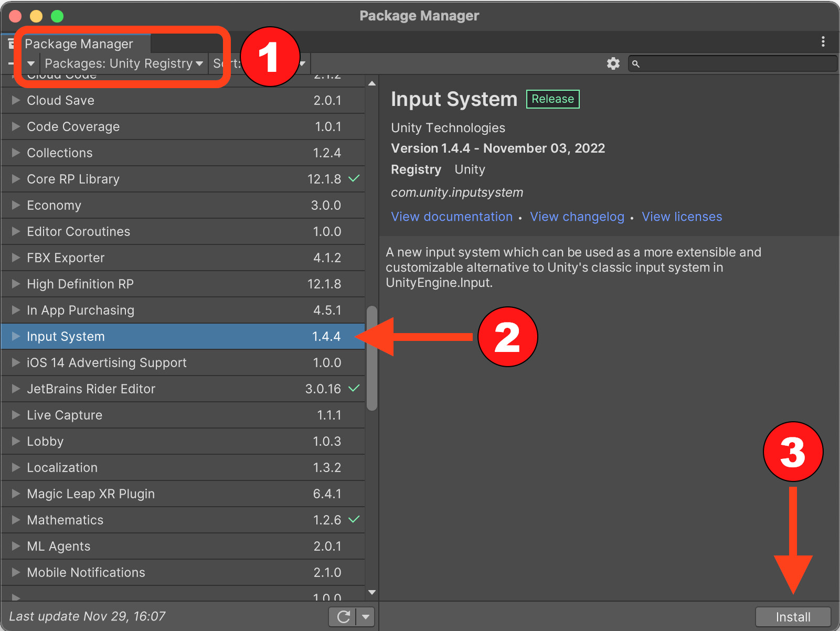Image resolution: width=840 pixels, height=631 pixels.
Task: Select the Code Coverage package
Action: click(x=183, y=126)
